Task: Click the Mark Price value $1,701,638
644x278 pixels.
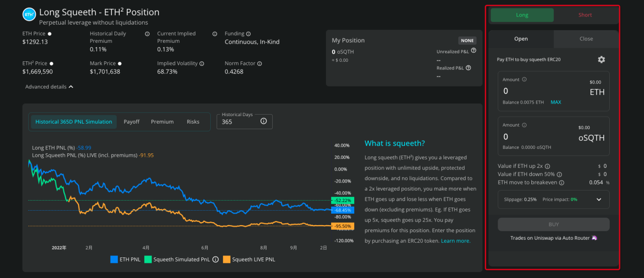Action: click(x=105, y=72)
